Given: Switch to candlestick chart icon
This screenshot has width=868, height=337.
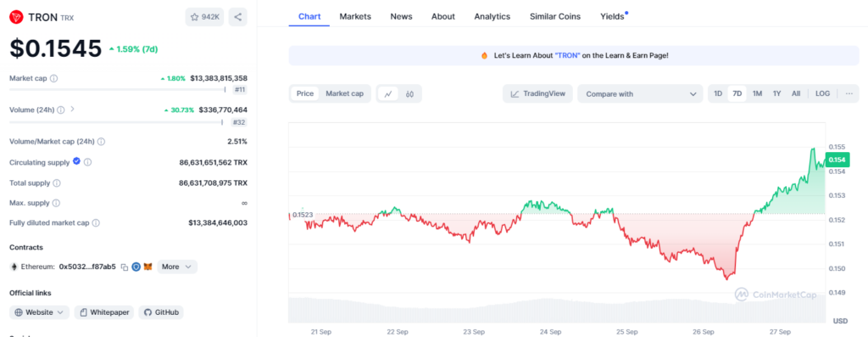Looking at the screenshot, I should coord(409,93).
